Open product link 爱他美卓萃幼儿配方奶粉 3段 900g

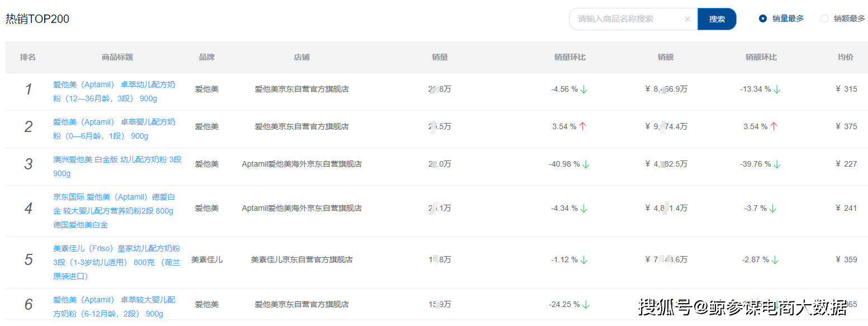click(x=114, y=92)
